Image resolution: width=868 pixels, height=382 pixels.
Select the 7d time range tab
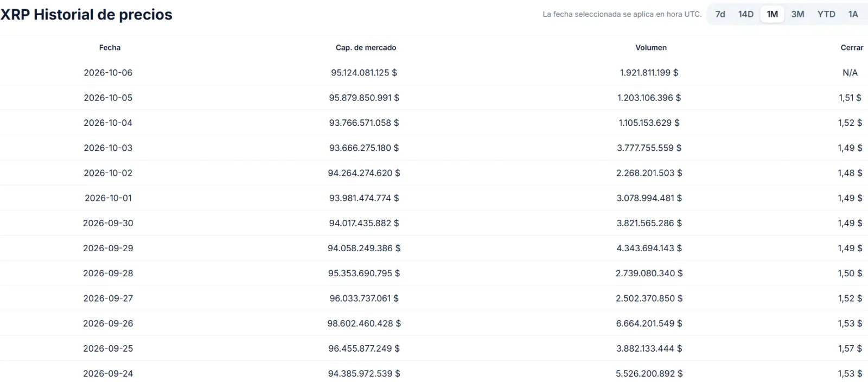[720, 14]
